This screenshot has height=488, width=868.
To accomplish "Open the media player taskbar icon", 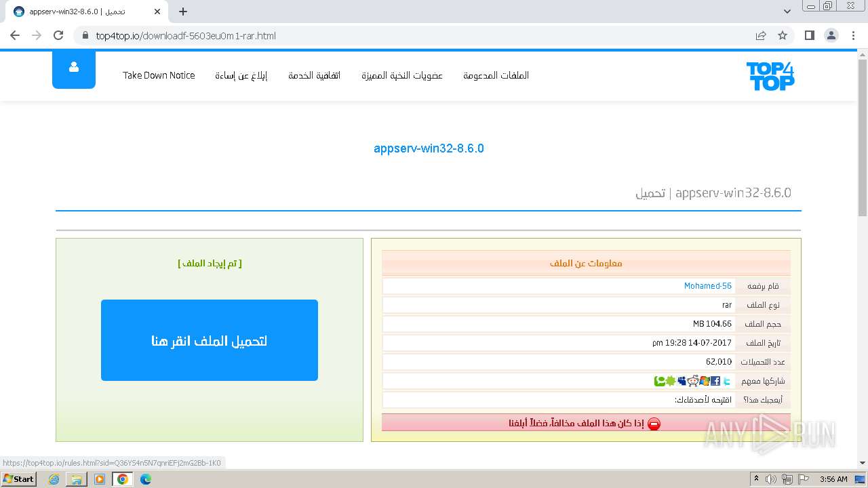I will pyautogui.click(x=100, y=479).
